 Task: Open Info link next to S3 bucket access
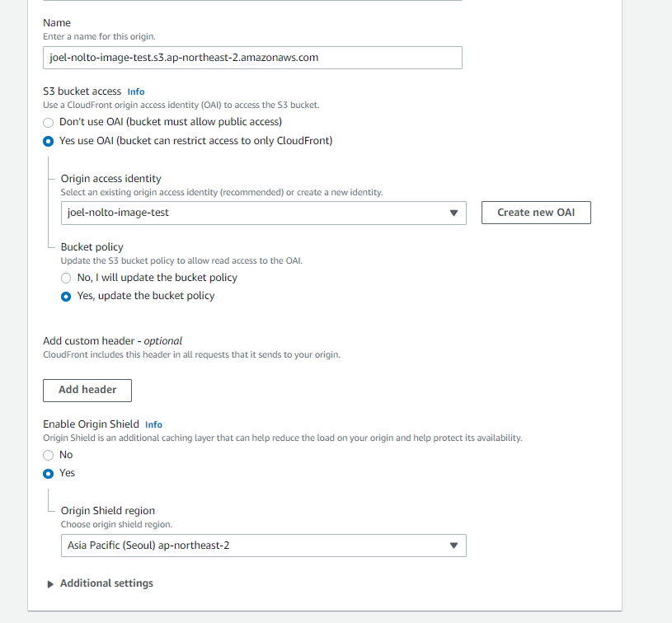click(x=136, y=91)
